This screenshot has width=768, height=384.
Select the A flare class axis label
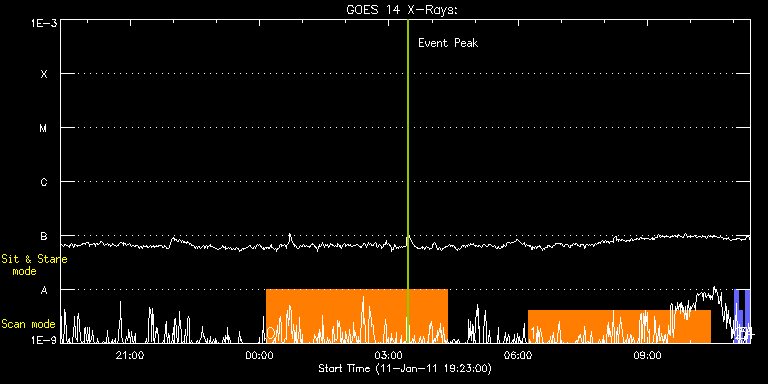coord(44,290)
